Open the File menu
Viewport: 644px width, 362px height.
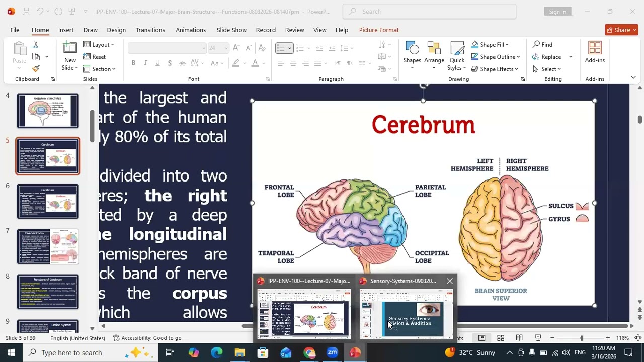[x=15, y=30]
